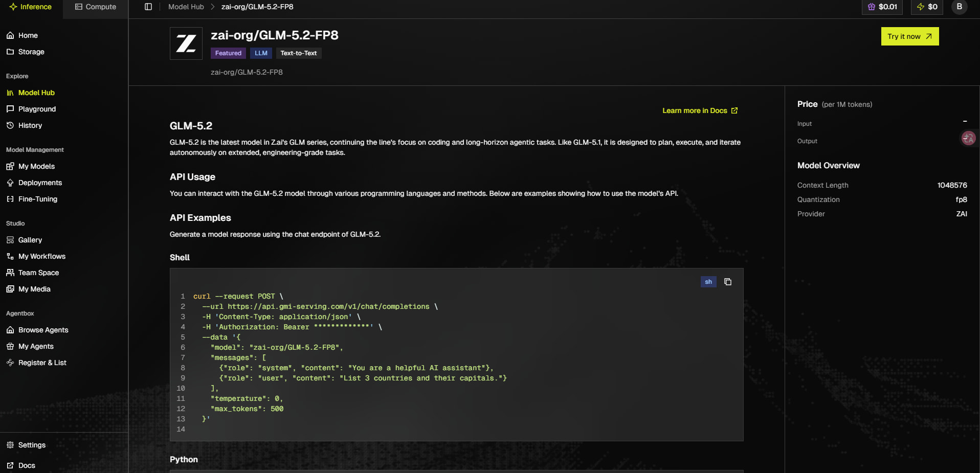980x473 pixels.
Task: Click the Home sidebar icon
Action: click(x=10, y=35)
